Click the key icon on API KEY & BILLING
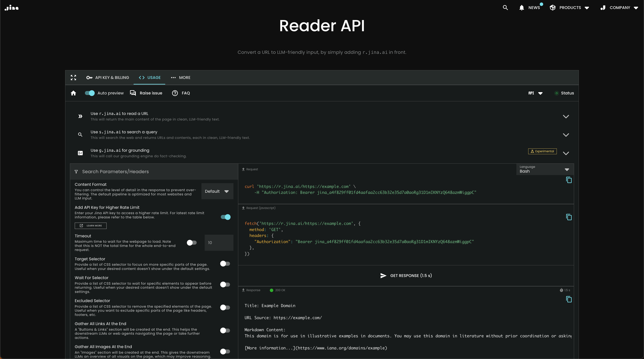The width and height of the screenshot is (644, 359). (x=89, y=77)
